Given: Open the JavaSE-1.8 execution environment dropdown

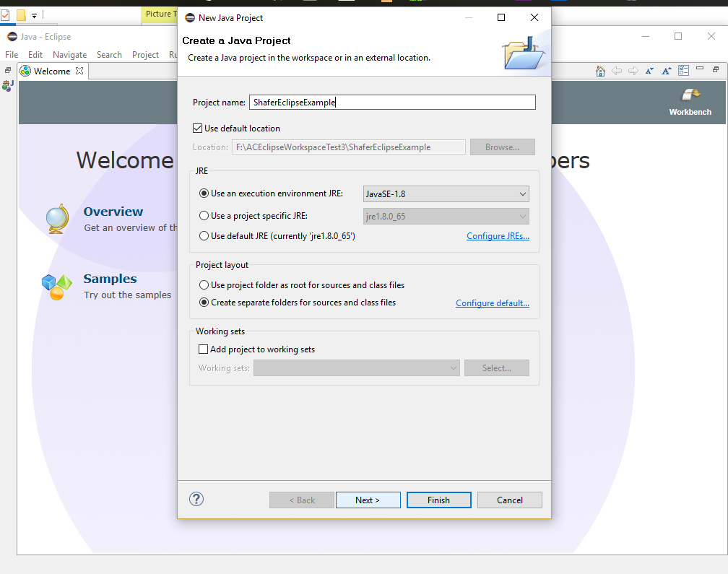Looking at the screenshot, I should [446, 194].
